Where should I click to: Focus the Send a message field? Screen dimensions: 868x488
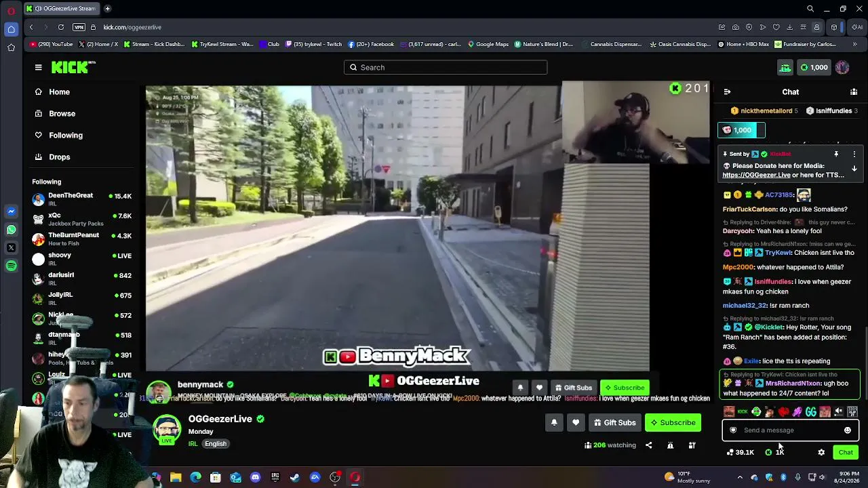(790, 430)
